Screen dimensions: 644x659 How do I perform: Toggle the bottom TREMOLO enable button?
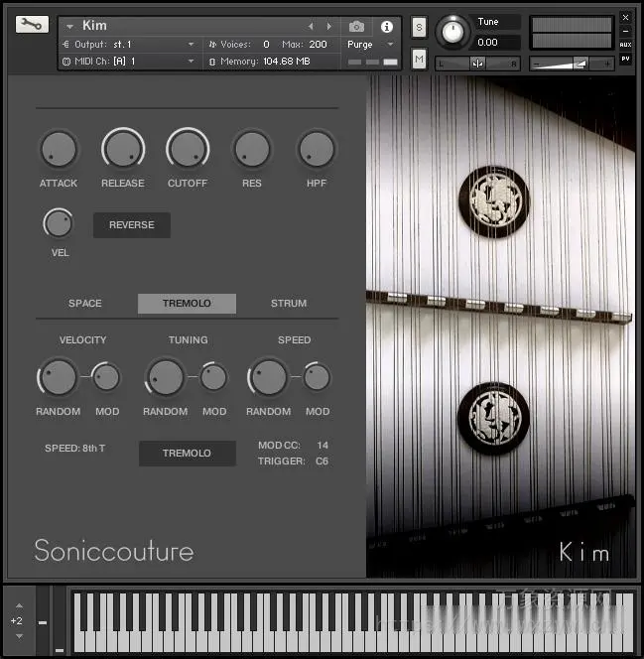(187, 453)
